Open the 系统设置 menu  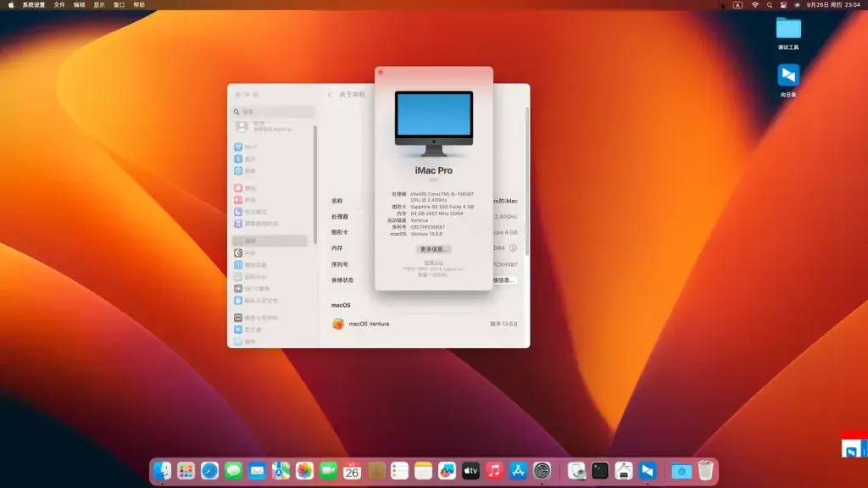point(34,5)
